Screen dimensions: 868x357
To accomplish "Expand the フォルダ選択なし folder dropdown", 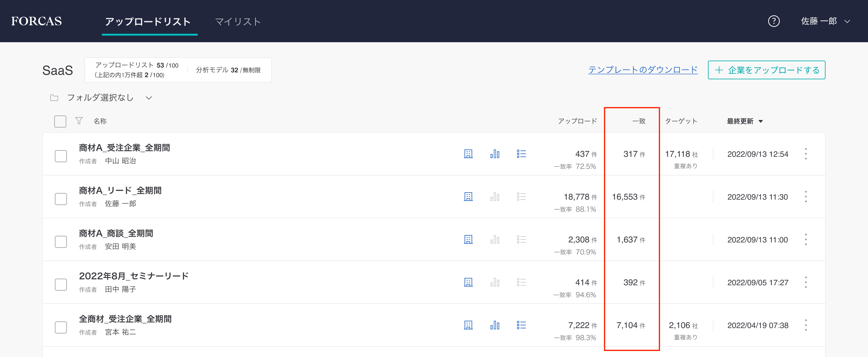I will coord(101,98).
